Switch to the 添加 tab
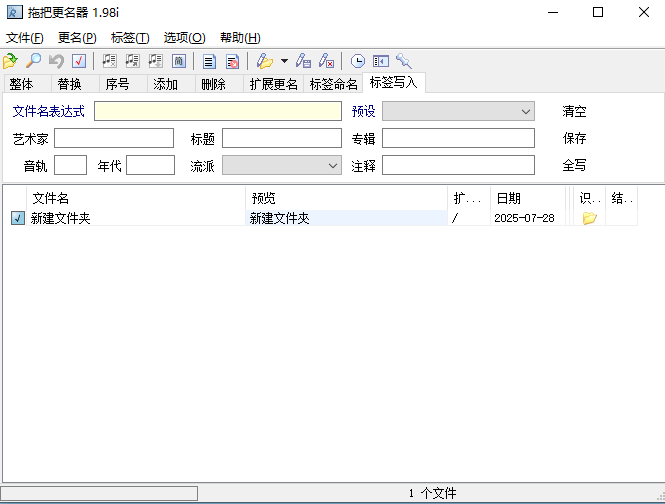This screenshot has width=665, height=504. [171, 84]
